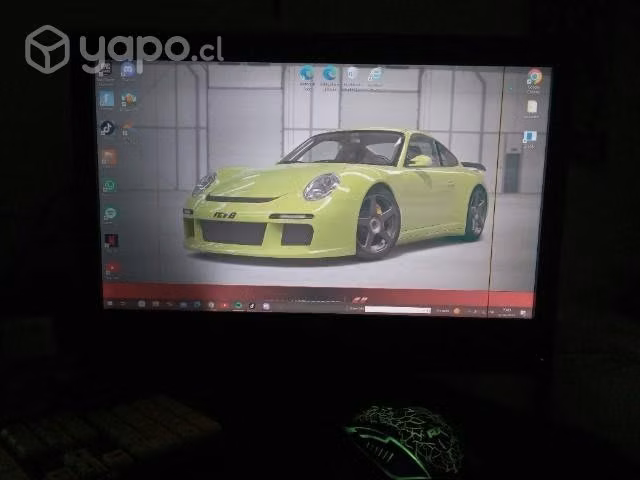Open the Facebook desktop shortcut
Image resolution: width=640 pixels, height=480 pixels.
[106, 99]
